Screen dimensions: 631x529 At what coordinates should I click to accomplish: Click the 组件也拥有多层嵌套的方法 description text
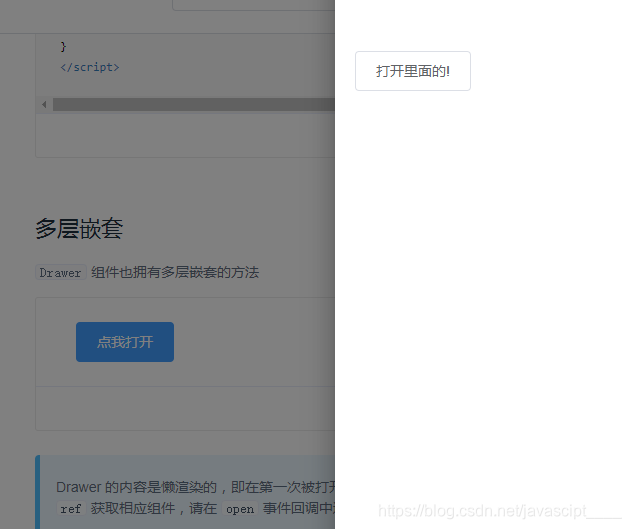(x=175, y=272)
